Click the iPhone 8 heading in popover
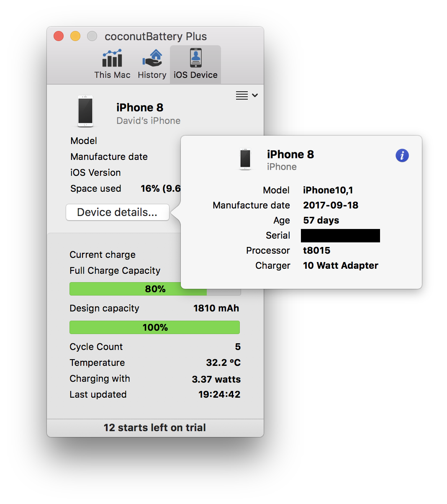Viewport: 447px width, 504px height. pyautogui.click(x=290, y=154)
